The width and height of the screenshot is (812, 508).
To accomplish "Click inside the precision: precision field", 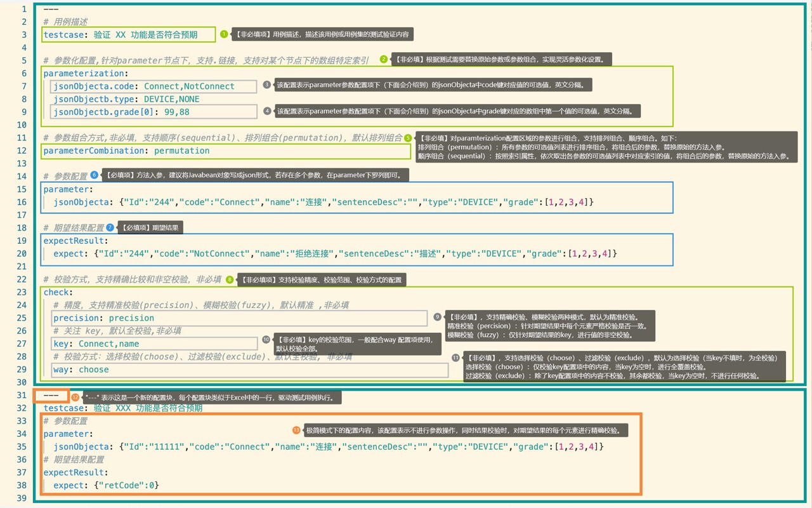I will [x=239, y=318].
